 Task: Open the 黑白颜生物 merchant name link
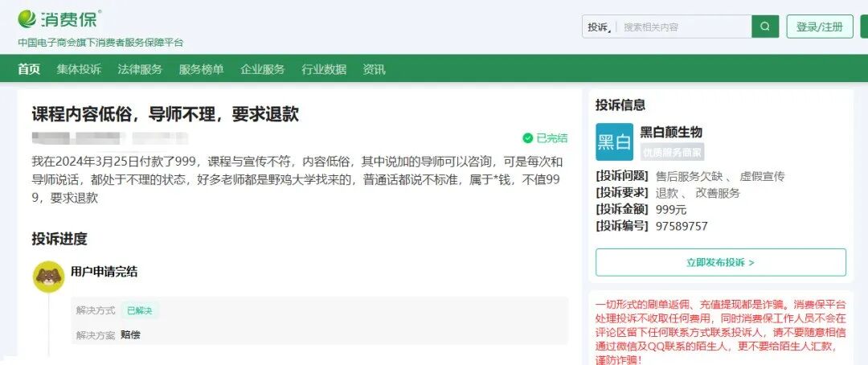click(x=671, y=133)
